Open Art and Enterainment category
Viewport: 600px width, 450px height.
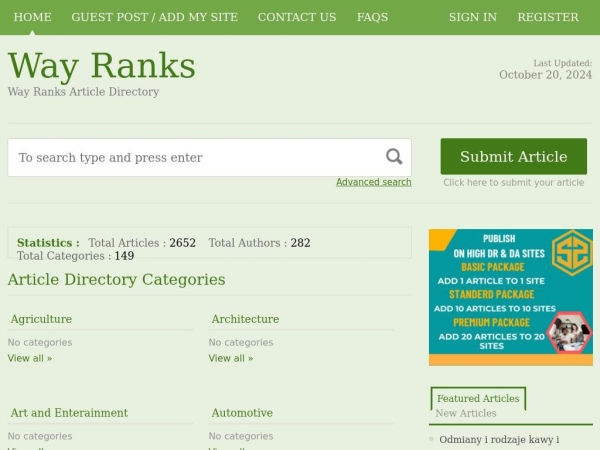[69, 412]
